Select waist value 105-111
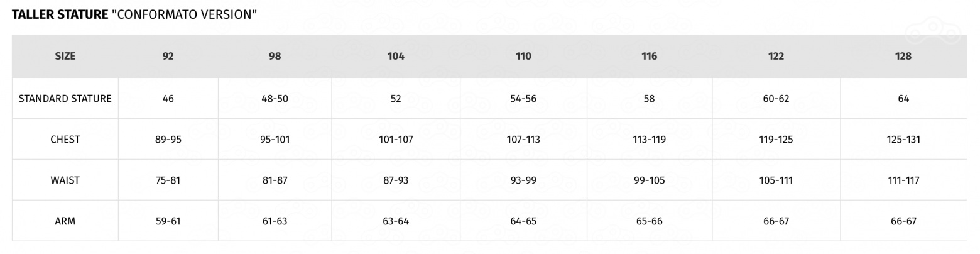The width and height of the screenshot is (980, 254). (x=776, y=180)
